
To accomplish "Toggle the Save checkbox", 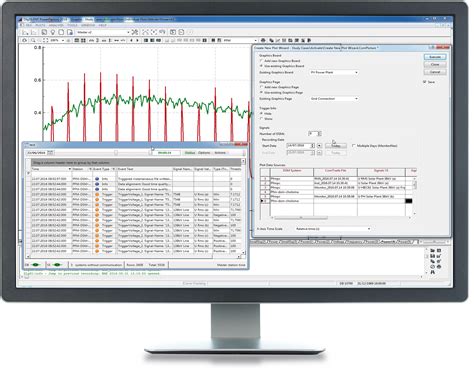I will [425, 82].
